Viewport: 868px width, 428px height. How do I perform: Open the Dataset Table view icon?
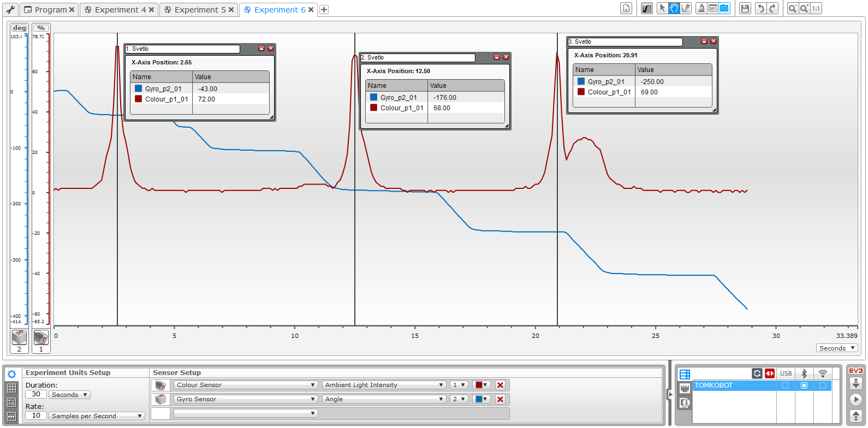[11, 388]
